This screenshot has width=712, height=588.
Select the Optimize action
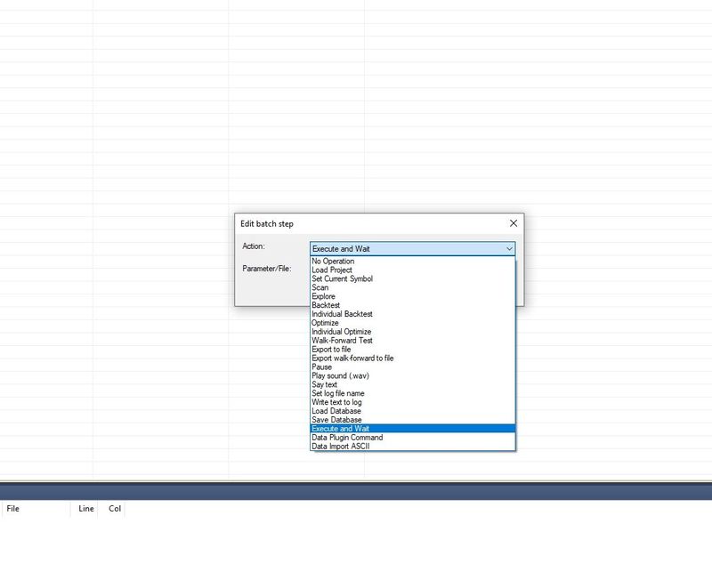pyautogui.click(x=413, y=323)
